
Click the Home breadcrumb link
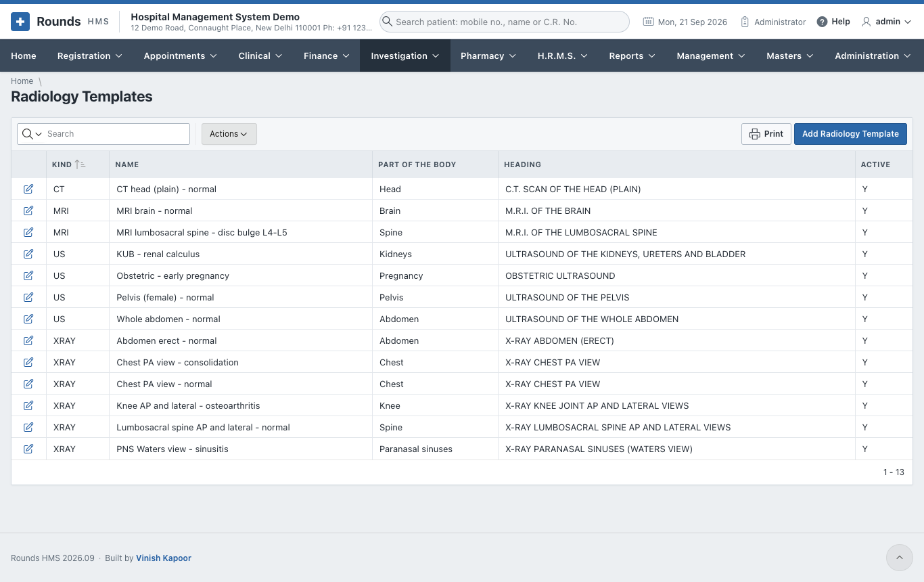22,81
